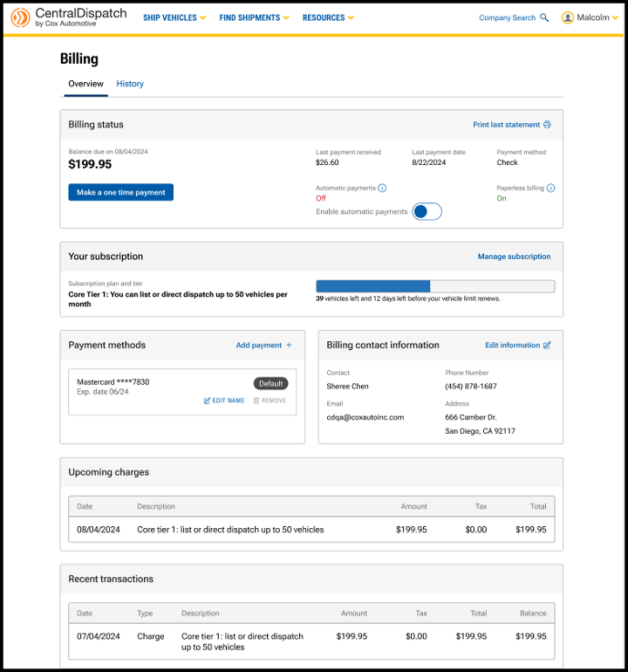This screenshot has height=672, width=628.
Task: Expand the Resources menu
Action: (x=328, y=17)
